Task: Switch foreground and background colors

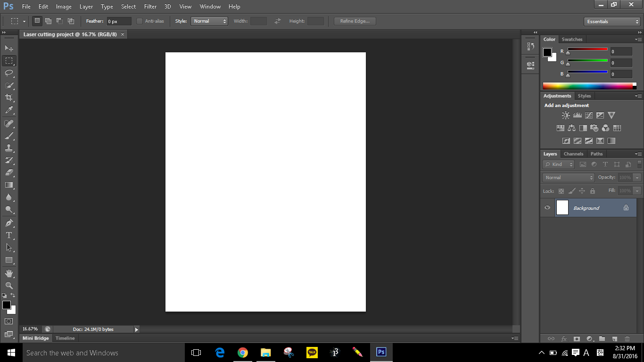Action: pos(13,295)
